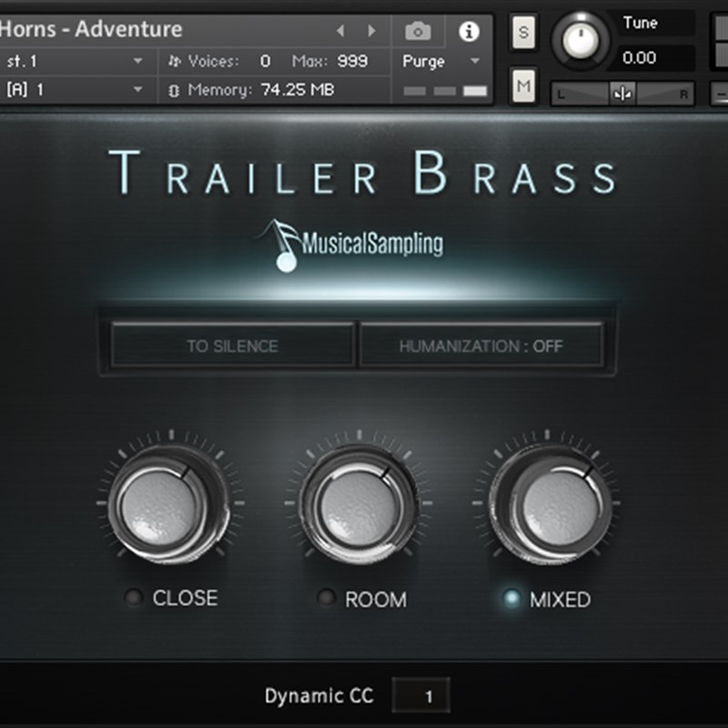Viewport: 728px width, 728px height.
Task: Click the Purge status indicator bars
Action: point(445,91)
